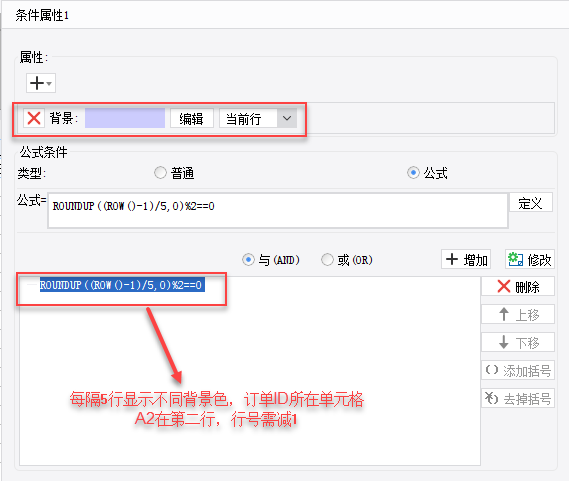
Task: Click the 去掉括号 remove brackets button
Action: pyautogui.click(x=518, y=398)
